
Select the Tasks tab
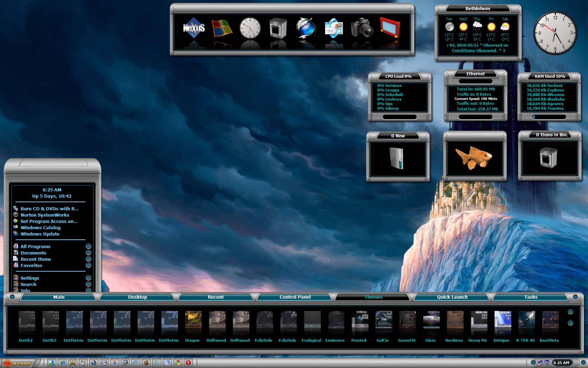click(x=531, y=297)
